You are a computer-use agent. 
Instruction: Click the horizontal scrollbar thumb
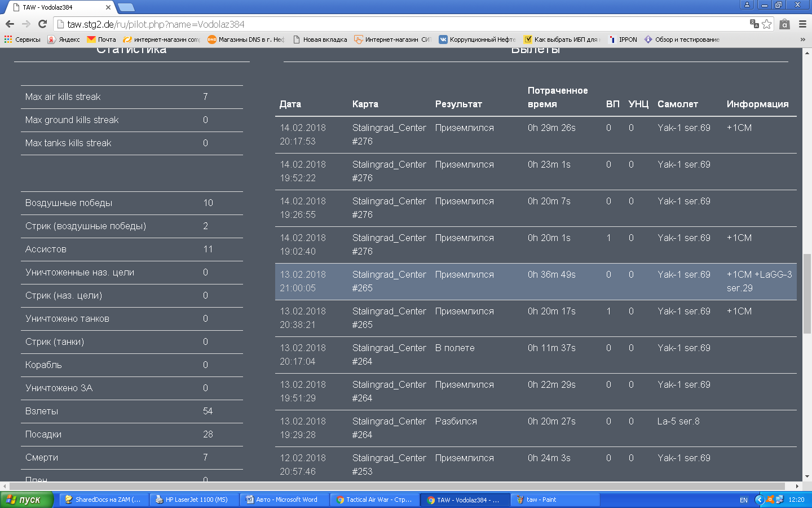(x=397, y=486)
